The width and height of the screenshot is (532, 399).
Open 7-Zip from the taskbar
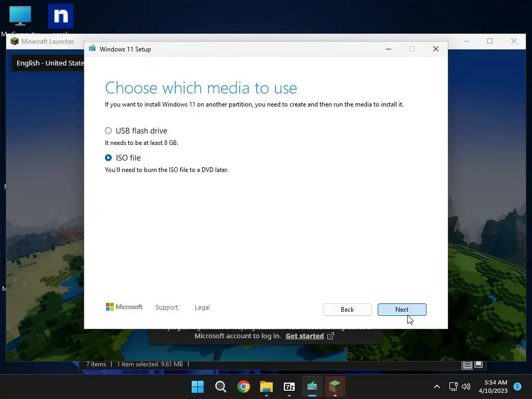(x=289, y=387)
